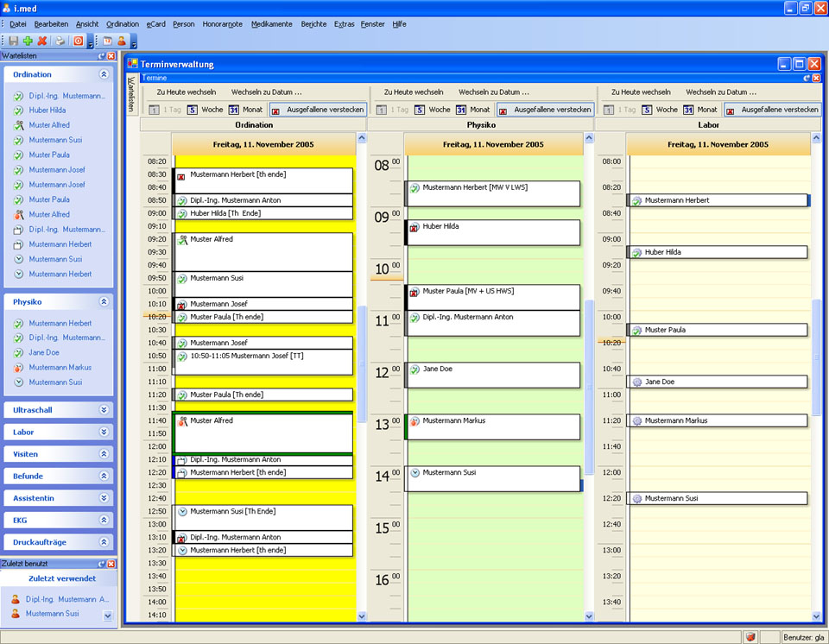This screenshot has width=829, height=644.
Task: Toggle Ausgefallene verstecken in Physiko calendar
Action: coord(545,110)
